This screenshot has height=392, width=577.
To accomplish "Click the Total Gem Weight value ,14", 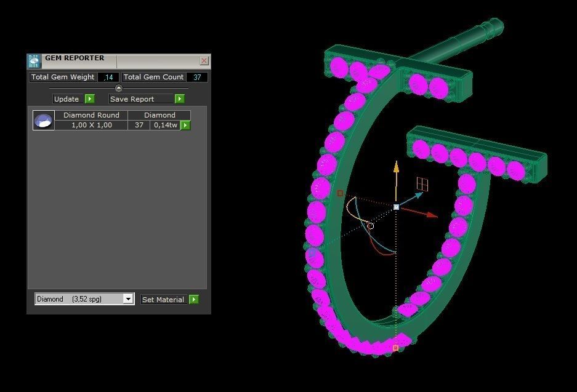I will pyautogui.click(x=108, y=77).
